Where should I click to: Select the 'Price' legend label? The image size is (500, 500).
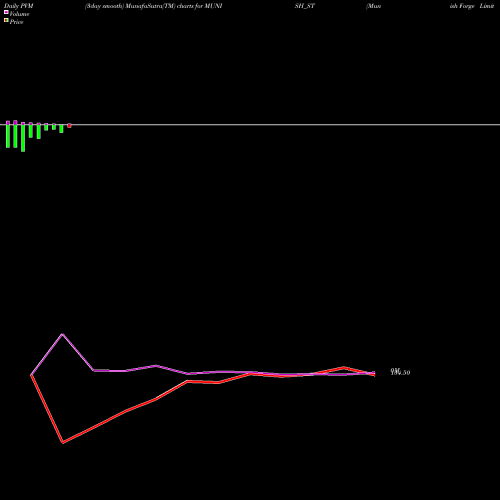[x=16, y=22]
